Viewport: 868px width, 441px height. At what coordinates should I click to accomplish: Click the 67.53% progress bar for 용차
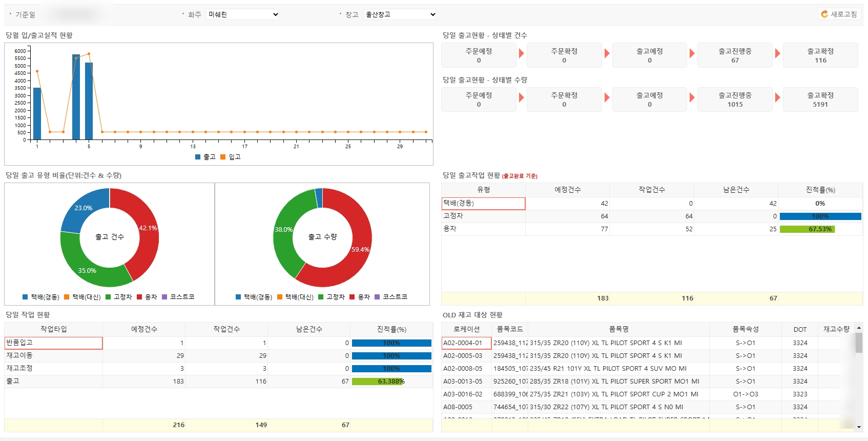[x=807, y=229]
